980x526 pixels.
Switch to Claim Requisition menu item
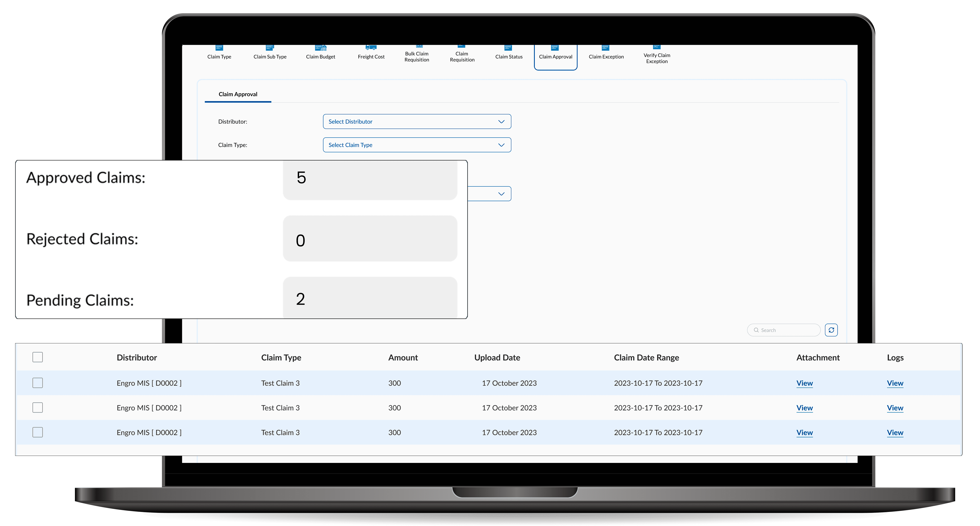tap(462, 56)
